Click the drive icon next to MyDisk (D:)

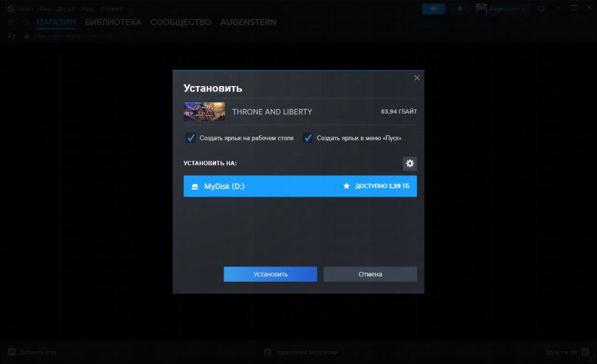click(x=194, y=187)
